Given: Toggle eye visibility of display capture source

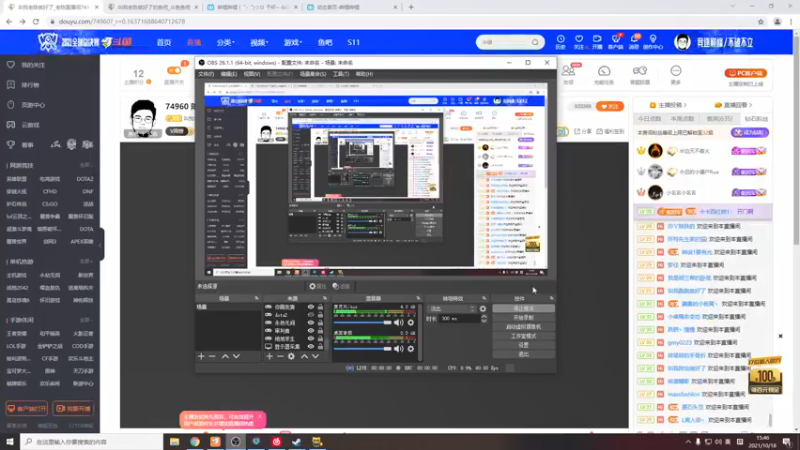Looking at the screenshot, I should coord(310,346).
